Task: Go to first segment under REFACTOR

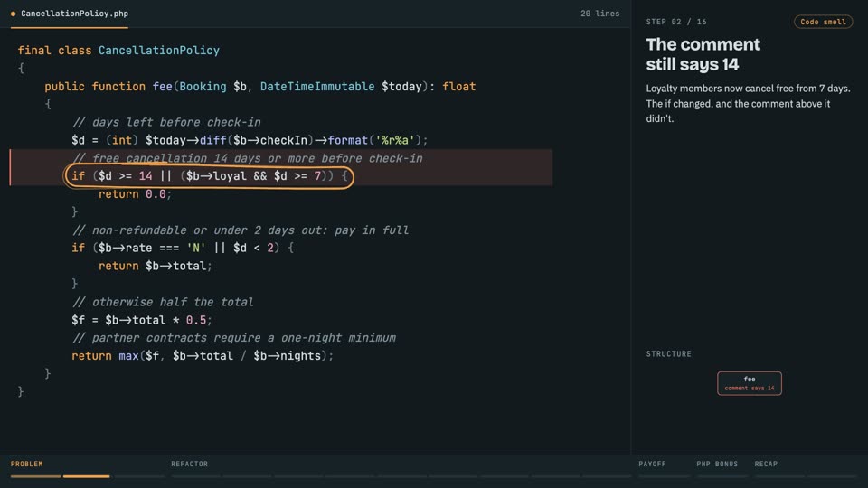Action: (x=196, y=476)
